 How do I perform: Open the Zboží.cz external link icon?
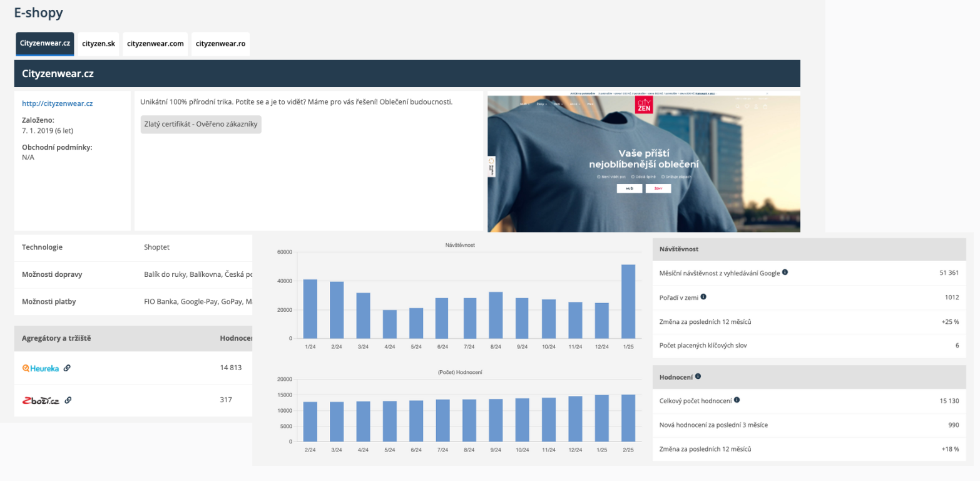pyautogui.click(x=67, y=400)
